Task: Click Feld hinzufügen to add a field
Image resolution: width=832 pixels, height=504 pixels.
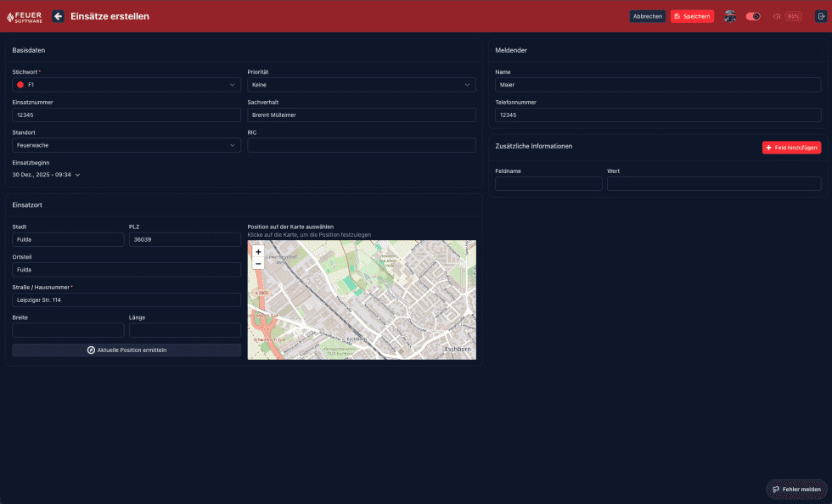Action: point(790,146)
